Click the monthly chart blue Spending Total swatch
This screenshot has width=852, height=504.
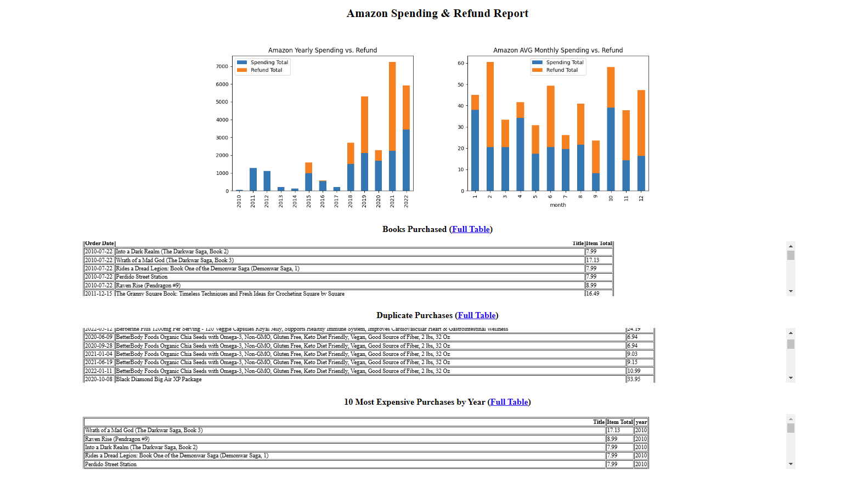(537, 63)
